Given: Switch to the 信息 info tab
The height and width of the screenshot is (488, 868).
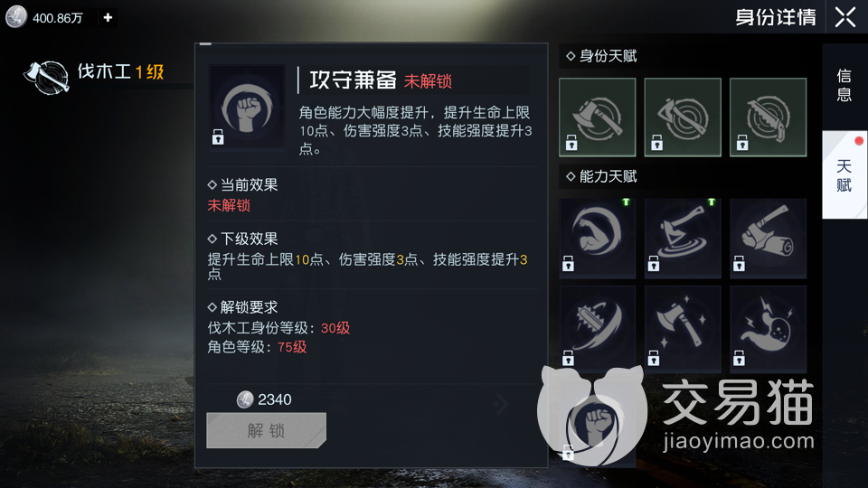Looking at the screenshot, I should click(x=844, y=86).
